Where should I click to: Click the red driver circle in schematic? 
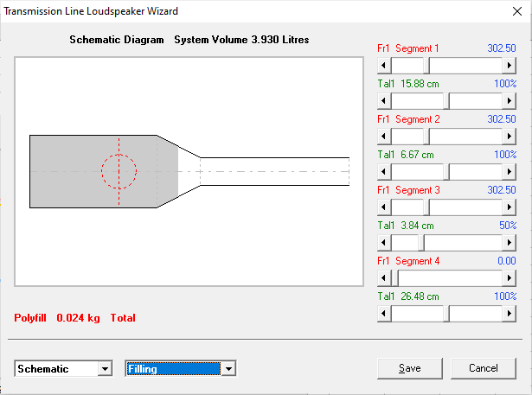click(119, 171)
